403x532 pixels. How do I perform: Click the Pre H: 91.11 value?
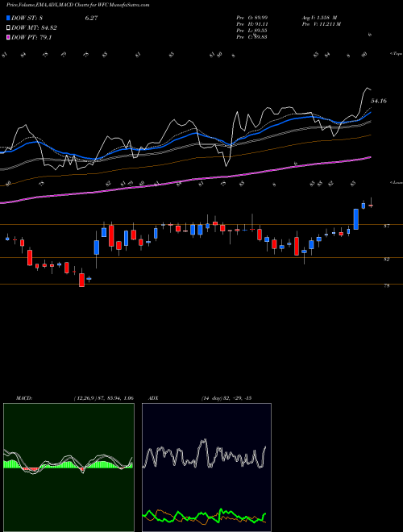pyautogui.click(x=251, y=24)
